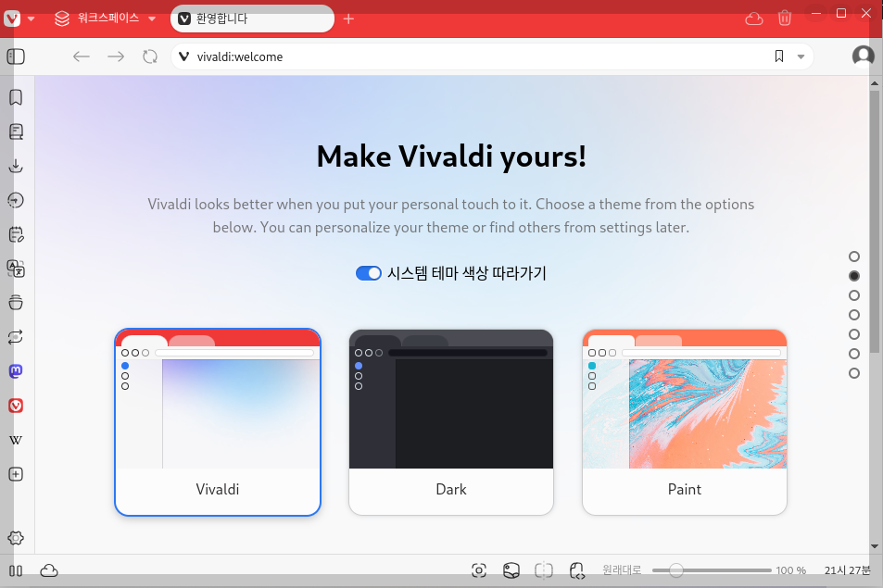This screenshot has height=588, width=883.
Task: Open the 워크스페이스 workspaces menu
Action: point(105,19)
